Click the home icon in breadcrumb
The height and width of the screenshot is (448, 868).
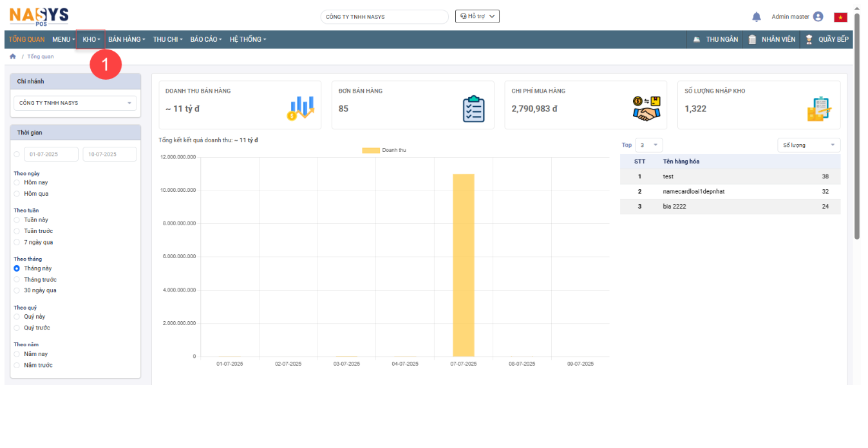(13, 57)
